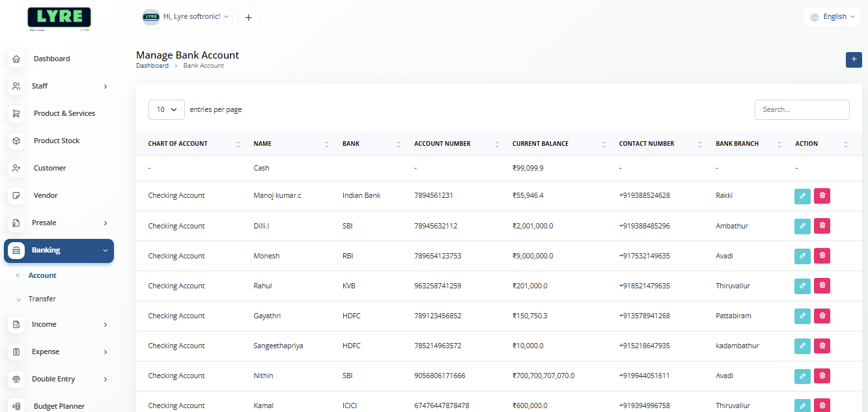Open the entries per page dropdown
This screenshot has height=412, width=868.
tap(167, 109)
